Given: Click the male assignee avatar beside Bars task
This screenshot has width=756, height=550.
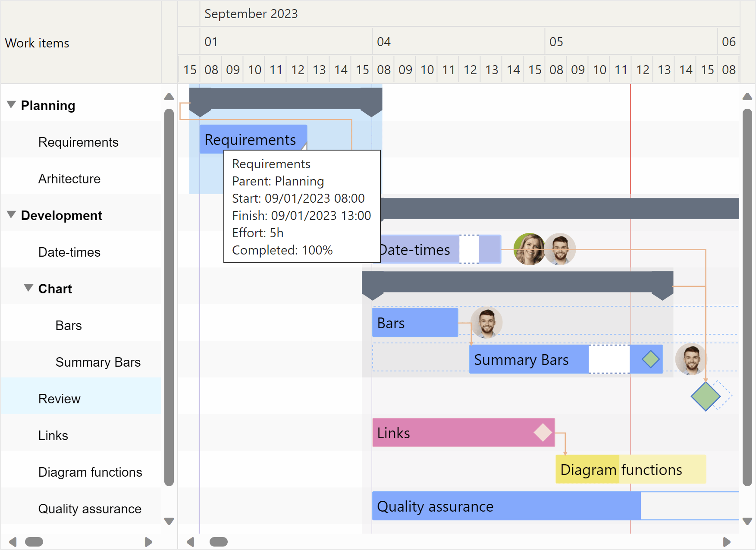Looking at the screenshot, I should 486,323.
